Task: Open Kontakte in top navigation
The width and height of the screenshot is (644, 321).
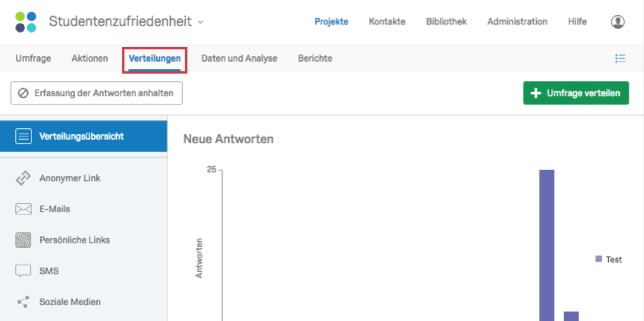Action: [387, 22]
